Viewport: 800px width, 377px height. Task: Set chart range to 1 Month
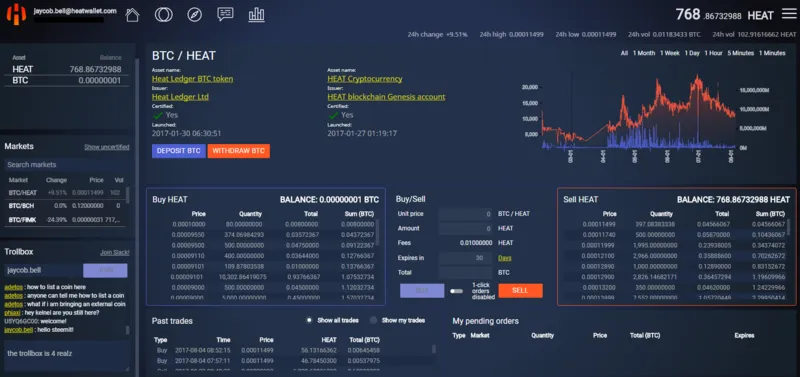coord(643,53)
